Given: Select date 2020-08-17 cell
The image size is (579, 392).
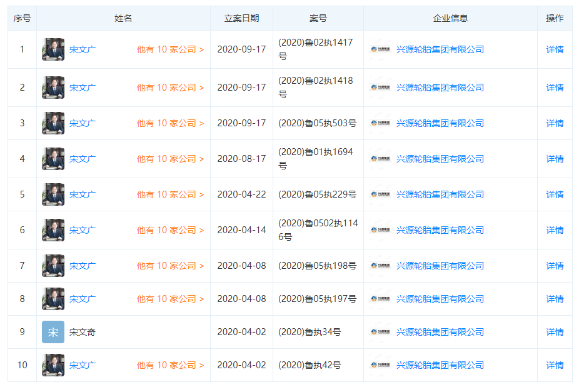Looking at the screenshot, I should click(241, 159).
